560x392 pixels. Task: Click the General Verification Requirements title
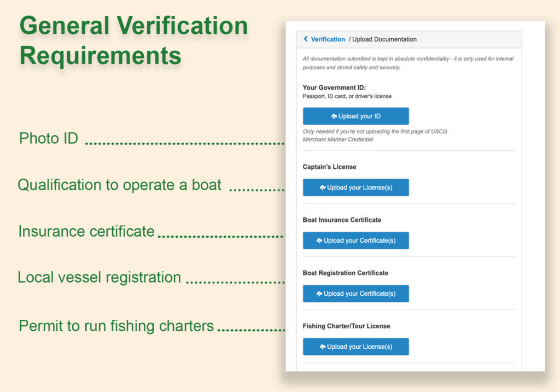[x=133, y=40]
